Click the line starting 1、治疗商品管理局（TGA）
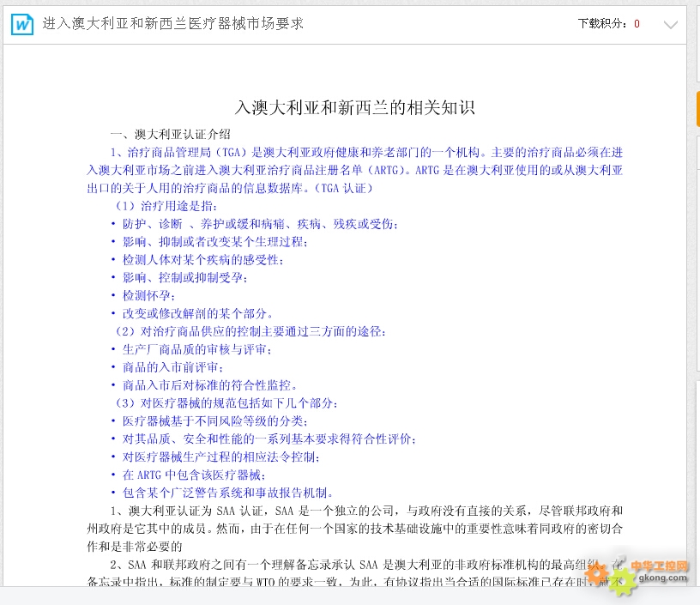The width and height of the screenshot is (700, 605). pyautogui.click(x=366, y=152)
